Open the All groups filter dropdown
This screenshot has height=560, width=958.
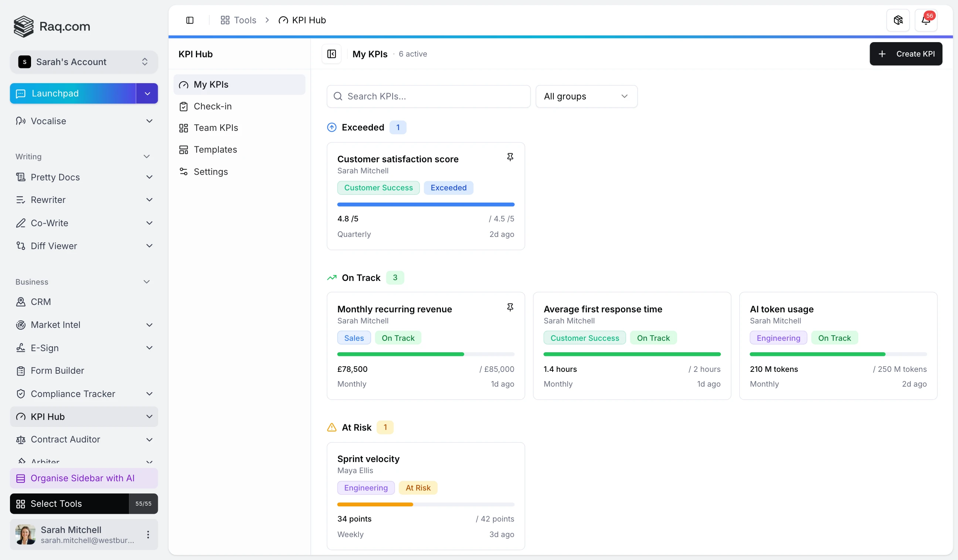click(x=586, y=96)
